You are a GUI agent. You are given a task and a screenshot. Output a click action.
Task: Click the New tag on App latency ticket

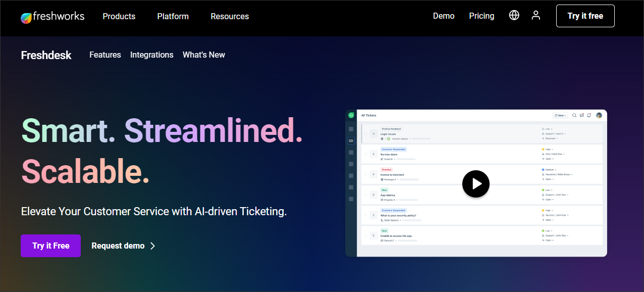(x=385, y=190)
